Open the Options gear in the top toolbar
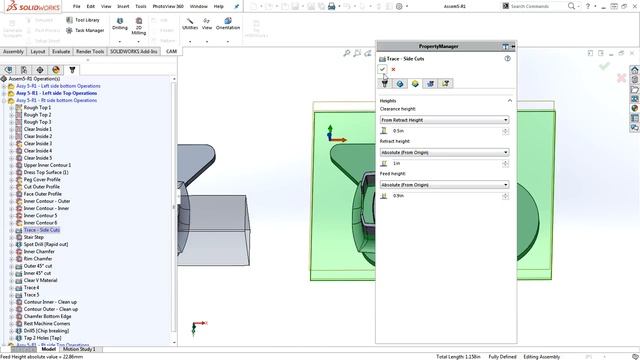Image resolution: width=640 pixels, height=360 pixels. (399, 6)
